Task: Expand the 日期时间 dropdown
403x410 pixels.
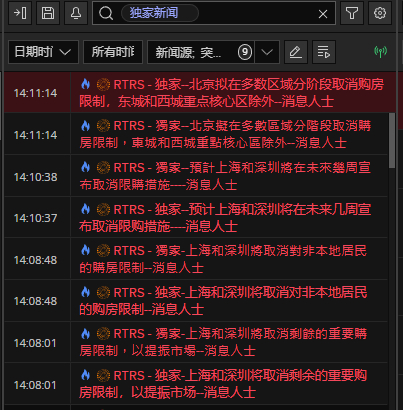Action: (43, 52)
